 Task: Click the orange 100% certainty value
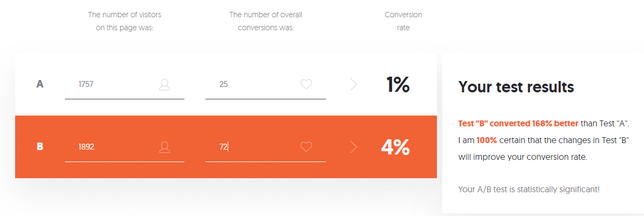(487, 140)
